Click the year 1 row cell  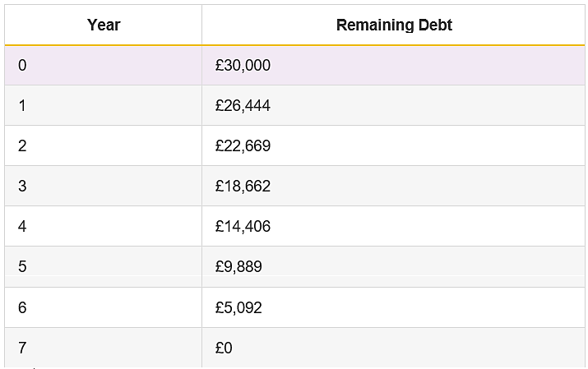103,105
